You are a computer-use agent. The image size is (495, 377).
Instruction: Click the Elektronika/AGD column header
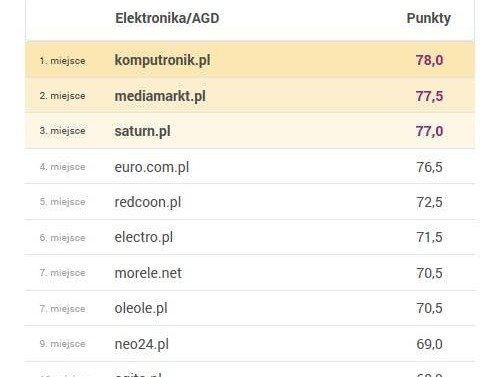[x=167, y=18]
